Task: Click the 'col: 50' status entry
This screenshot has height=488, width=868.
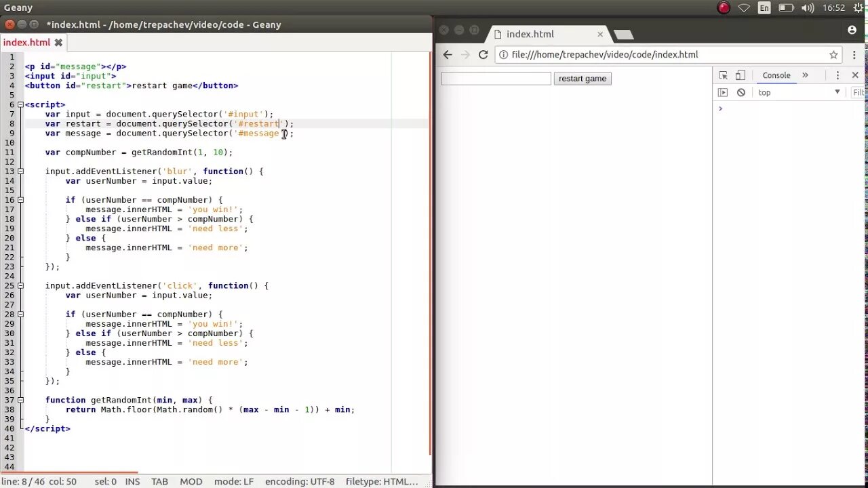Action: 62,481
